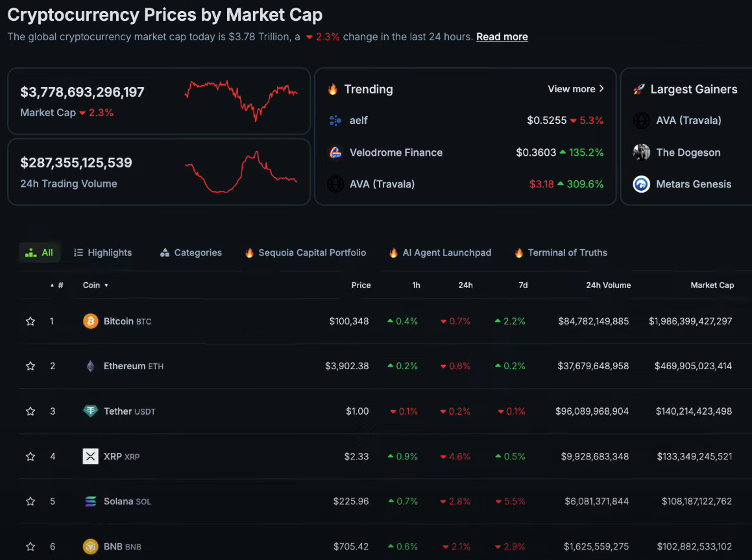Sort by rank using the # header

60,286
